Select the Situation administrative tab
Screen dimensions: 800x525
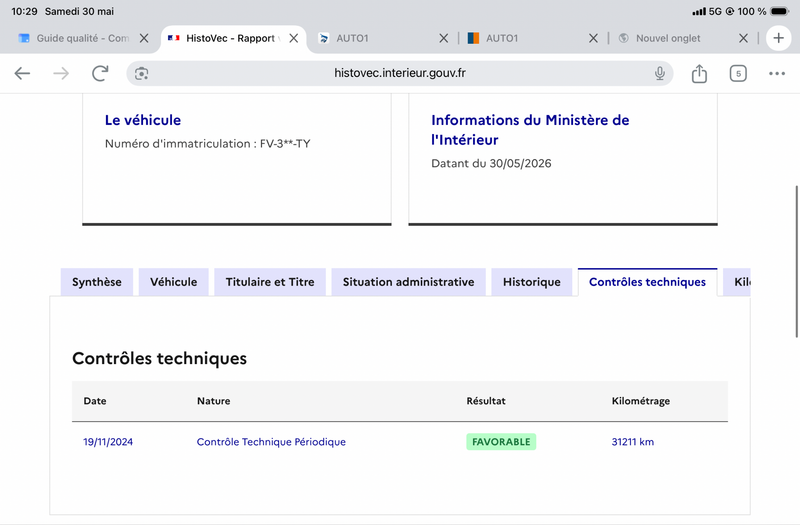click(408, 282)
